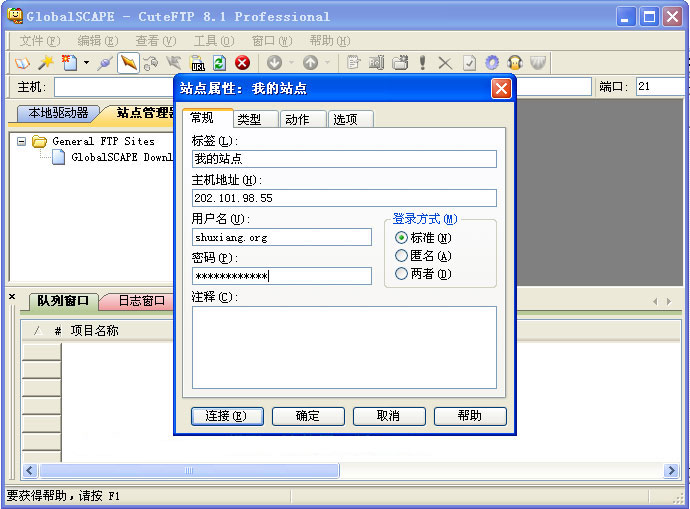
Task: Click the red stop transfer icon
Action: (x=242, y=63)
